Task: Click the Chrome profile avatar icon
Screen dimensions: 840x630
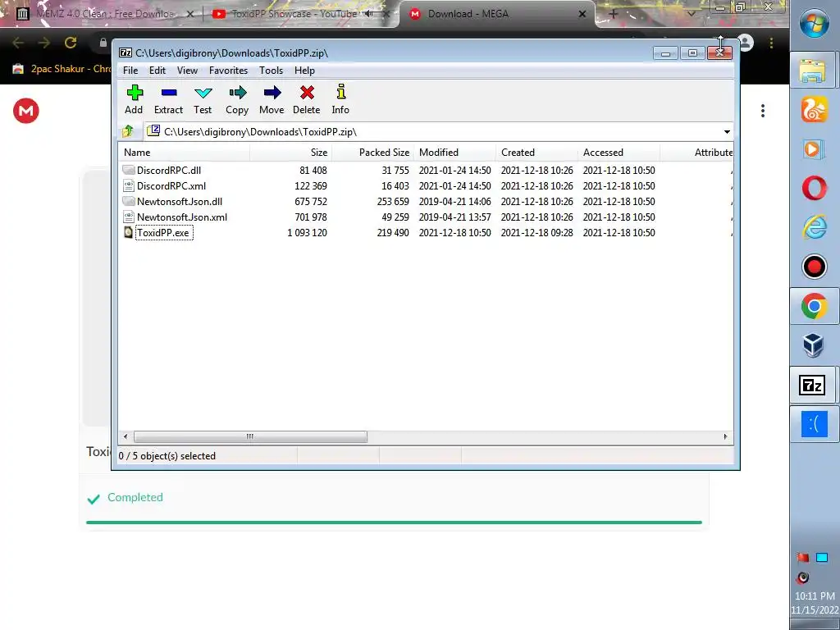Action: (746, 43)
